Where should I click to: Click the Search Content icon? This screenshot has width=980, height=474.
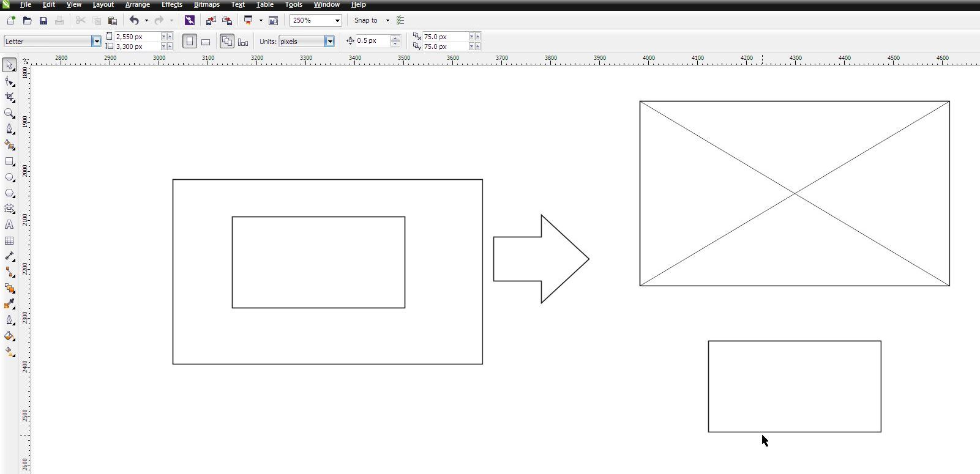pos(189,20)
